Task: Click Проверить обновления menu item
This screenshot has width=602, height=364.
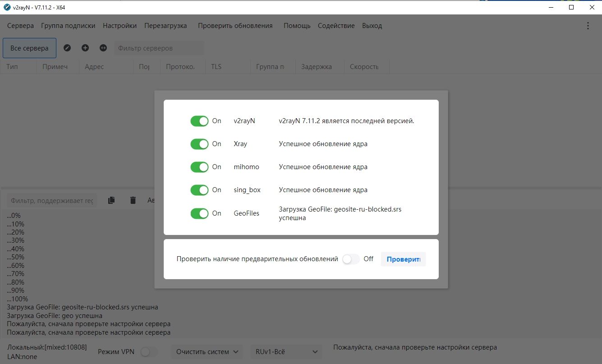Action: 235,26
